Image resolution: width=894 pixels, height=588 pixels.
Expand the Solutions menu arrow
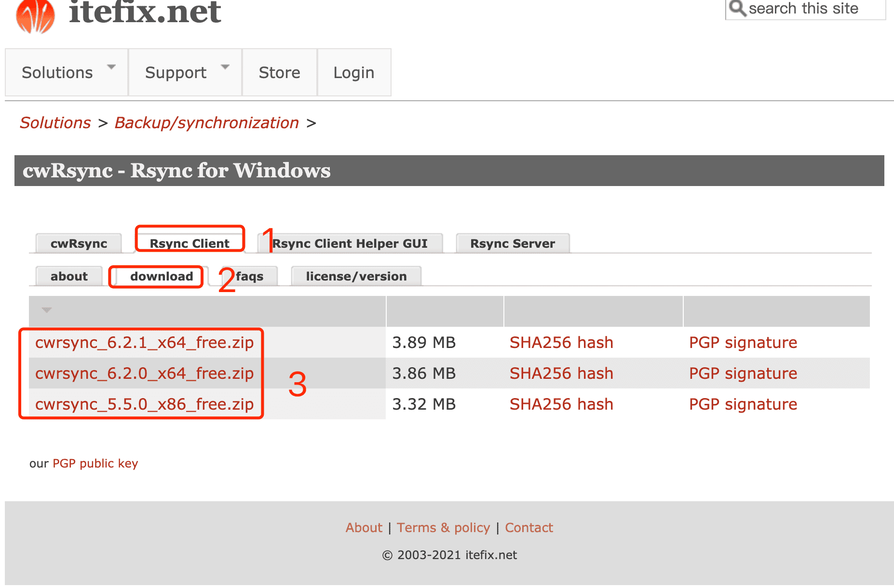[111, 67]
